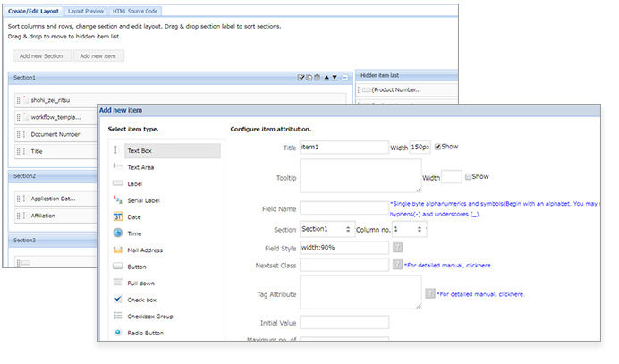Switch to Create/Edit Layout tab
Screen dimensions: 619x364
(x=33, y=11)
